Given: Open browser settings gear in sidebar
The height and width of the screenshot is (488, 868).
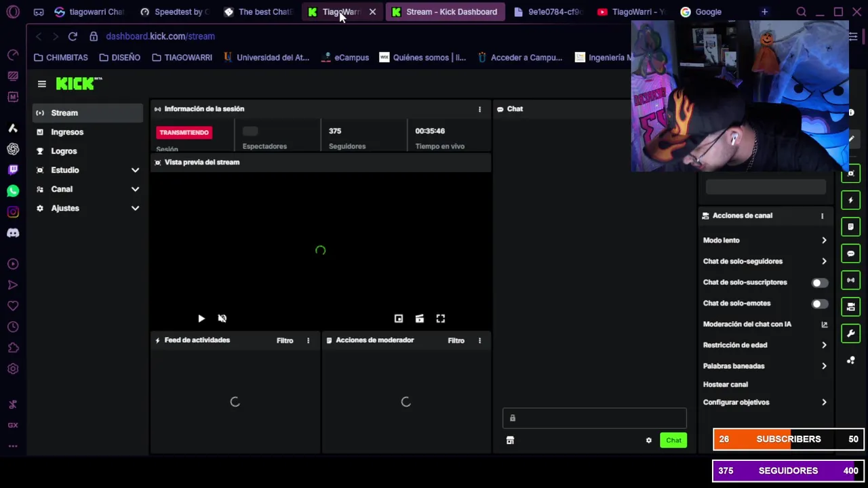Looking at the screenshot, I should (13, 369).
